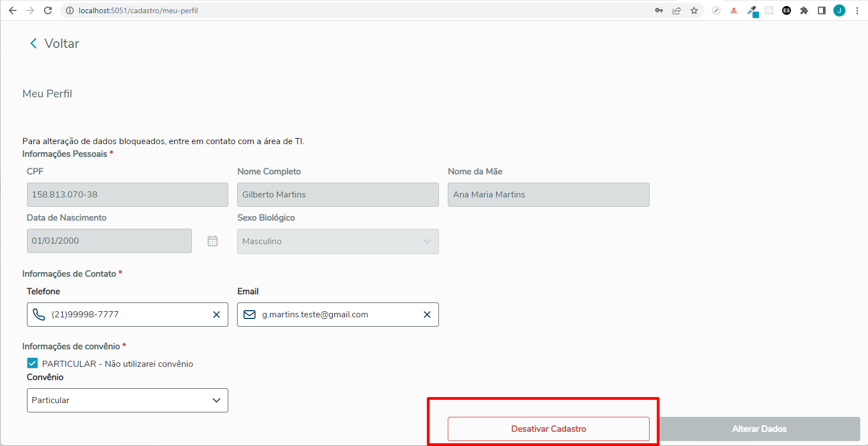Reload the page using browser refresh icon

[x=48, y=10]
